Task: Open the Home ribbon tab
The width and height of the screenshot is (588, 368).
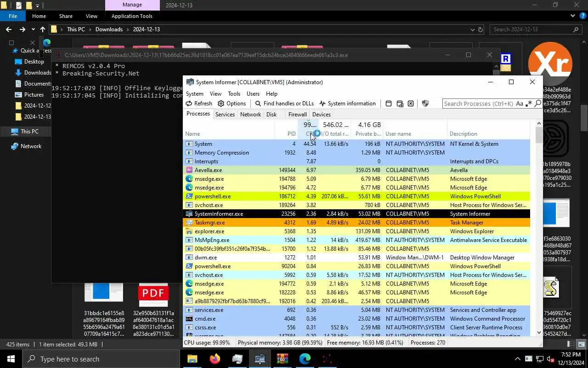Action: [39, 16]
